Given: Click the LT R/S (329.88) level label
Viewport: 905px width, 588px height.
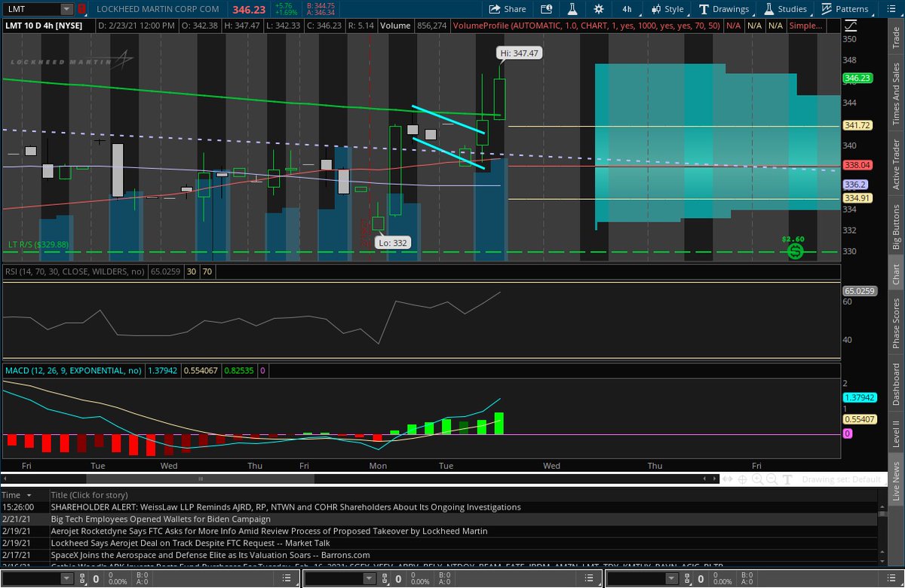Looking at the screenshot, I should (x=38, y=245).
